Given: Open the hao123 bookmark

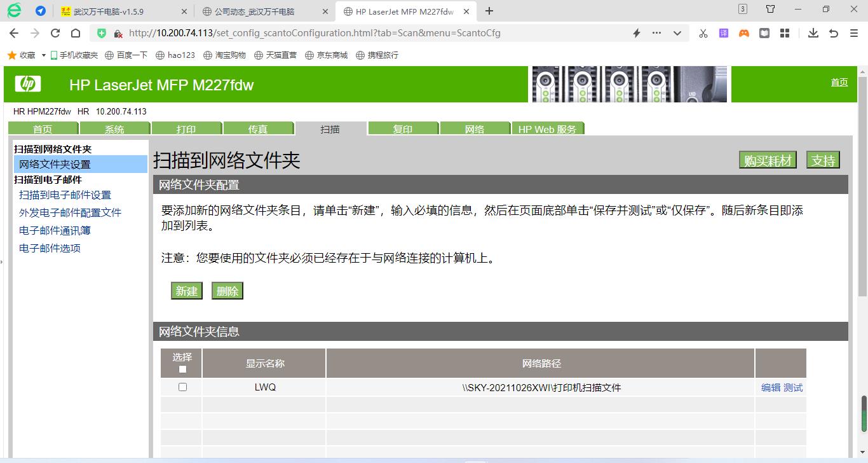Looking at the screenshot, I should 175,55.
